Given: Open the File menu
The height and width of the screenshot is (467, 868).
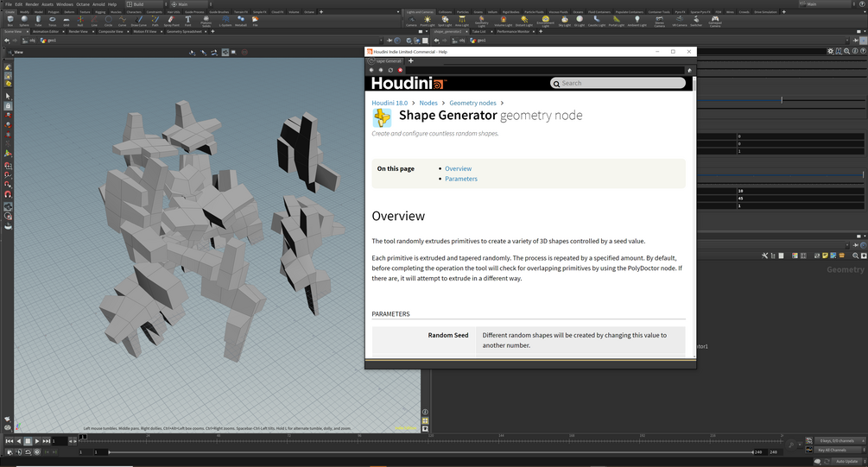Looking at the screenshot, I should [9, 3].
